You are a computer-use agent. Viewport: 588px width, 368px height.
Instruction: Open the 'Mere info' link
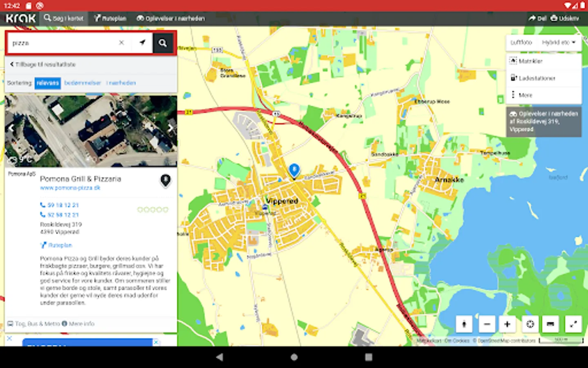(78, 324)
